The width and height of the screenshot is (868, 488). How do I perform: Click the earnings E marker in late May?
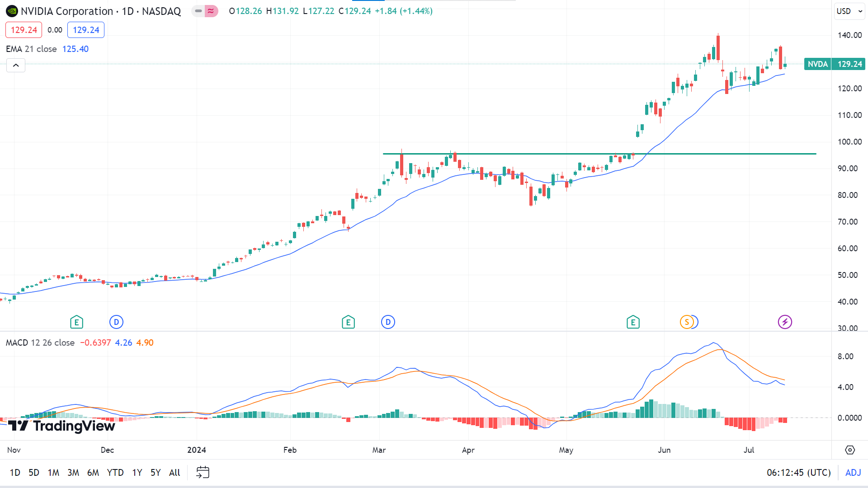633,322
